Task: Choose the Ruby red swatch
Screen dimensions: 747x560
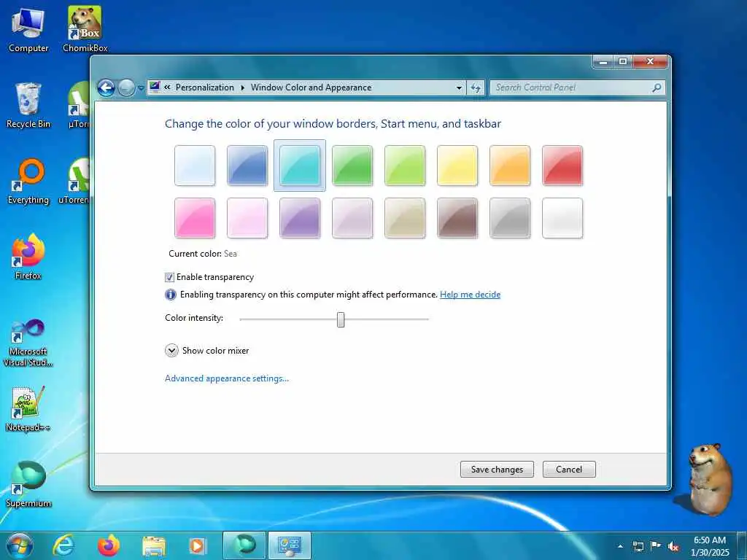Action: (562, 166)
